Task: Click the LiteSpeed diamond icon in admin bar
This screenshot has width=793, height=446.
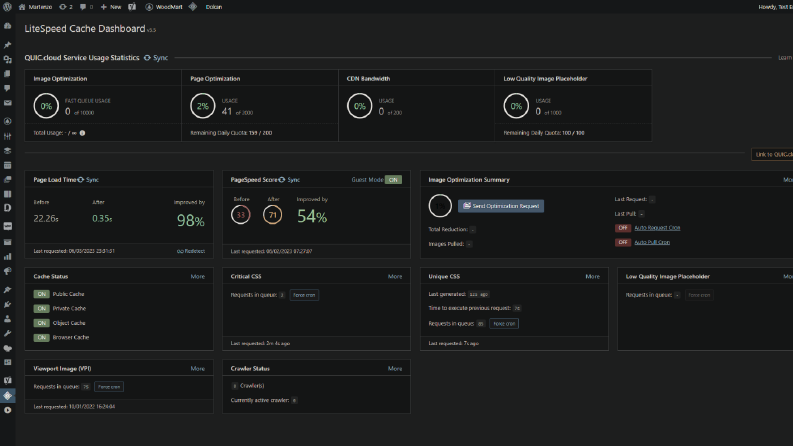Action: [x=193, y=7]
